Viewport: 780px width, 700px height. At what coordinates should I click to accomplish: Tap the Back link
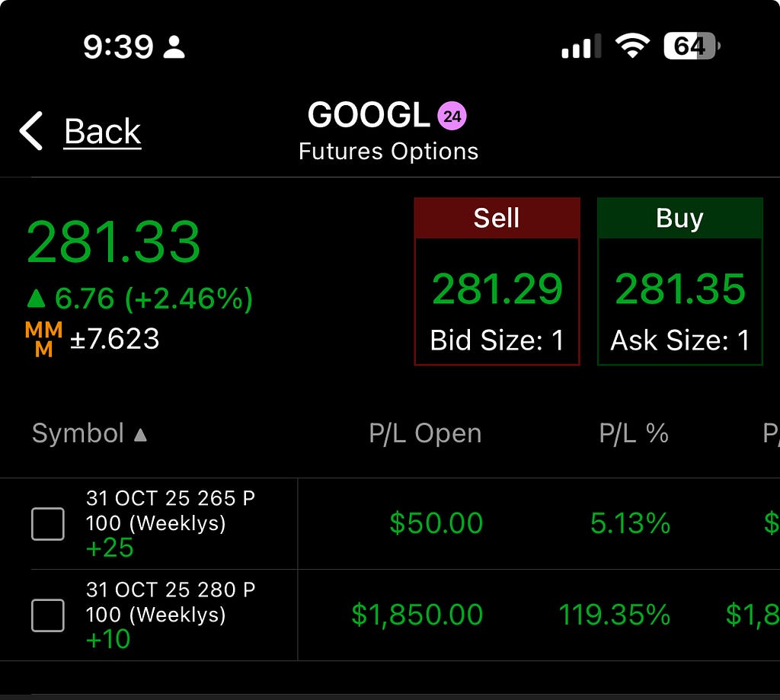103,132
